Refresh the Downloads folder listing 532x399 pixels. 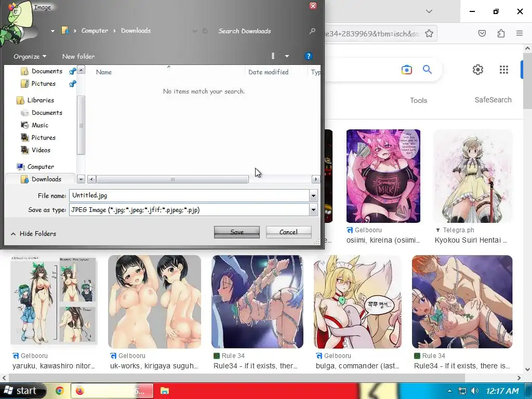tap(205, 31)
